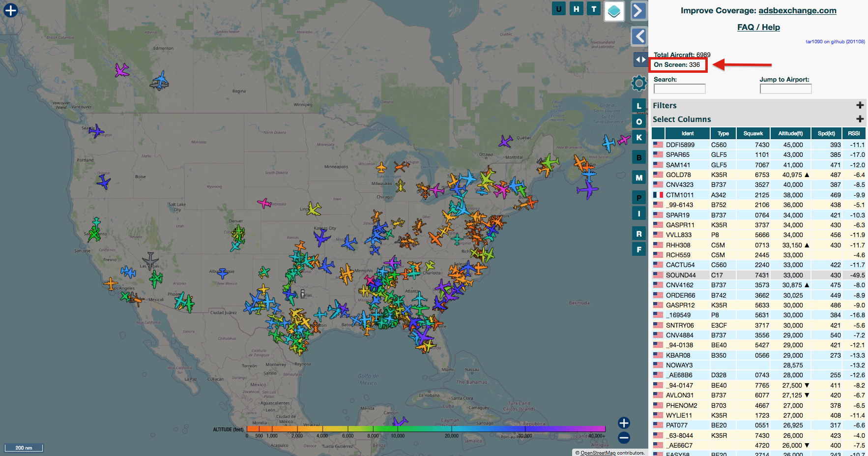Select the SAM141 aircraft row
The width and height of the screenshot is (868, 456).
click(x=758, y=165)
